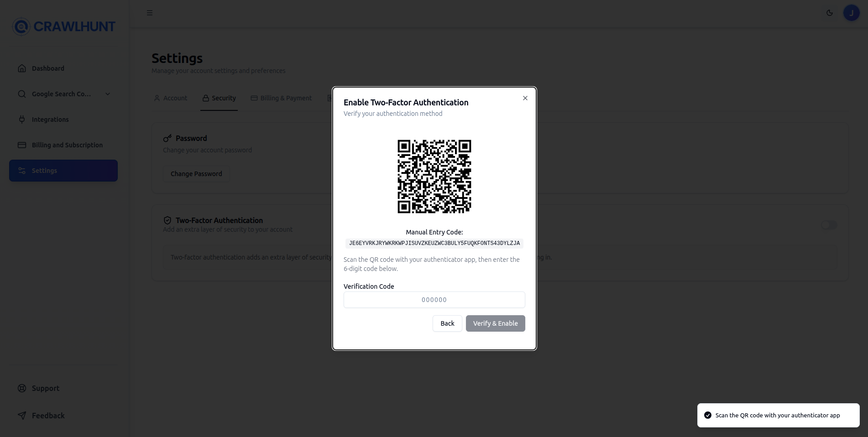
Task: Click the Feedback paper-plane icon
Action: (x=21, y=415)
